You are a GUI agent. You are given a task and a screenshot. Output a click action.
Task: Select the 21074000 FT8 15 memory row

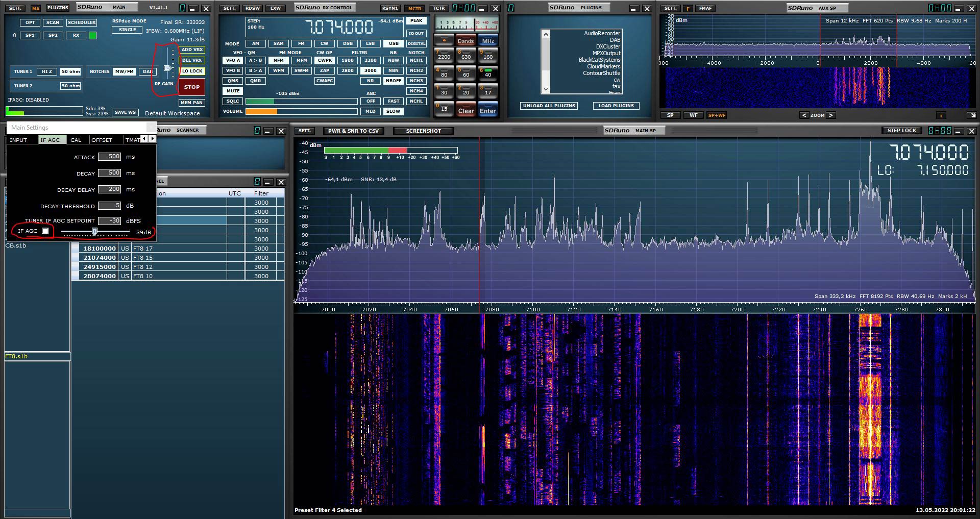click(178, 258)
